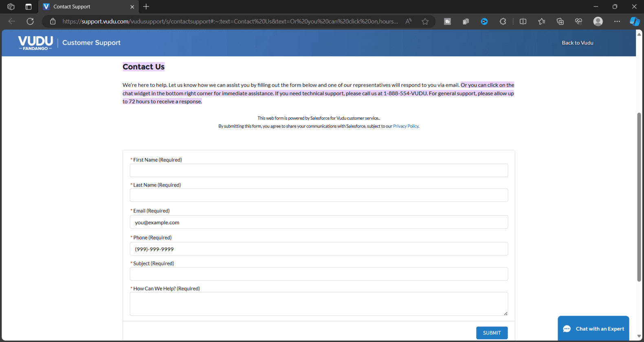
Task: Open Read aloud in address bar
Action: coord(408,22)
